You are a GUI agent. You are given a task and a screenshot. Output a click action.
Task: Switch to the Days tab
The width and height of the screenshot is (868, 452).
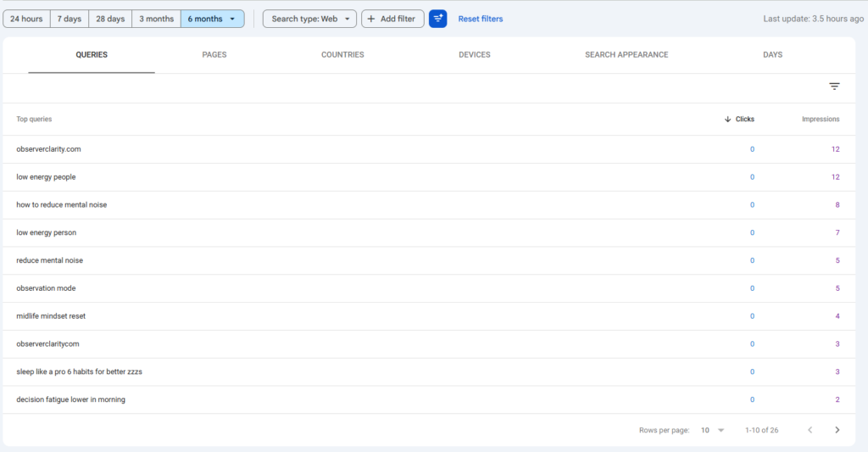(x=773, y=55)
